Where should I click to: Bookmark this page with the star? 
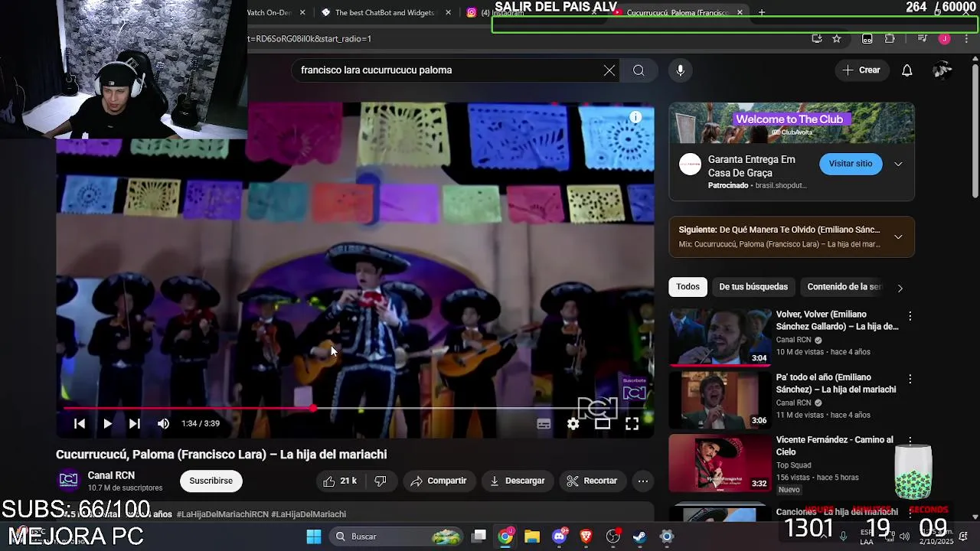[x=837, y=39]
